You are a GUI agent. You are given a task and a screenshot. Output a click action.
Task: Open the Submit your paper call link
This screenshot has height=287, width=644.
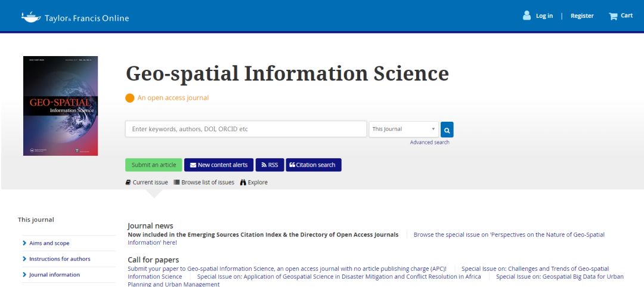(x=287, y=269)
